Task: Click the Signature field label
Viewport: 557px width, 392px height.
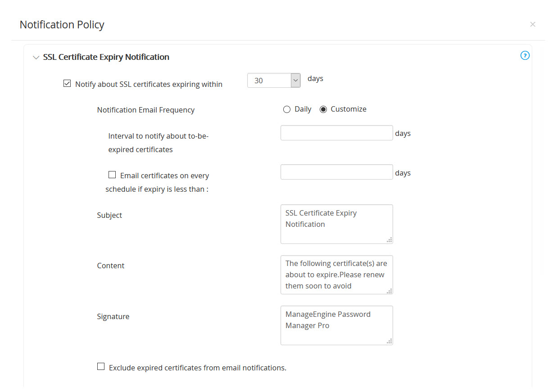Action: pos(113,316)
